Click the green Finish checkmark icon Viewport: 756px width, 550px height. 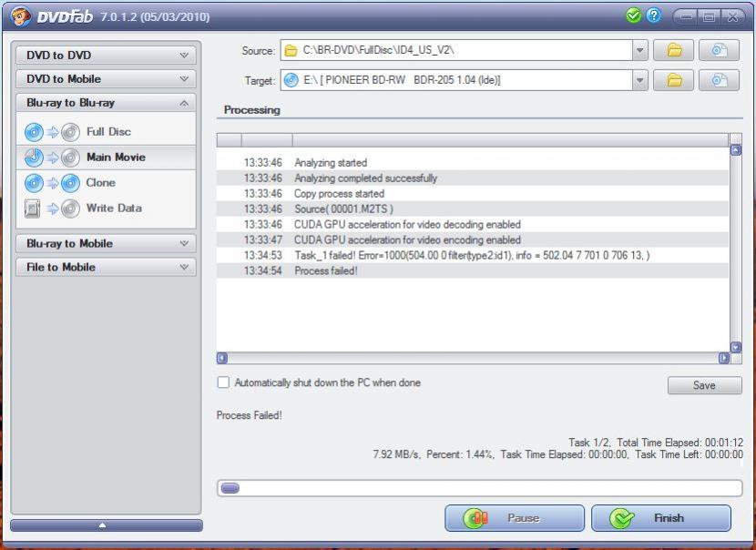[622, 519]
